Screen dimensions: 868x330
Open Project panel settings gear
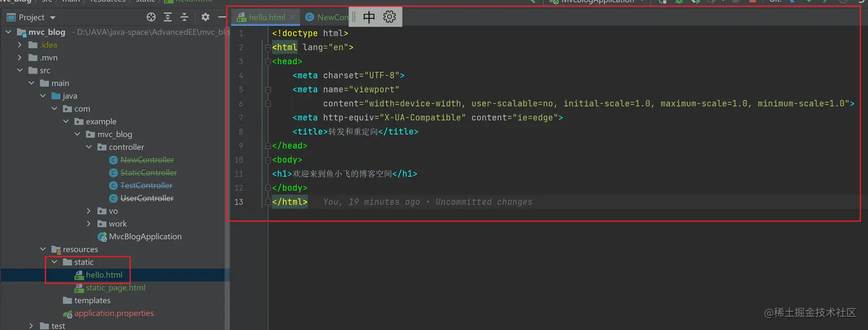point(205,17)
